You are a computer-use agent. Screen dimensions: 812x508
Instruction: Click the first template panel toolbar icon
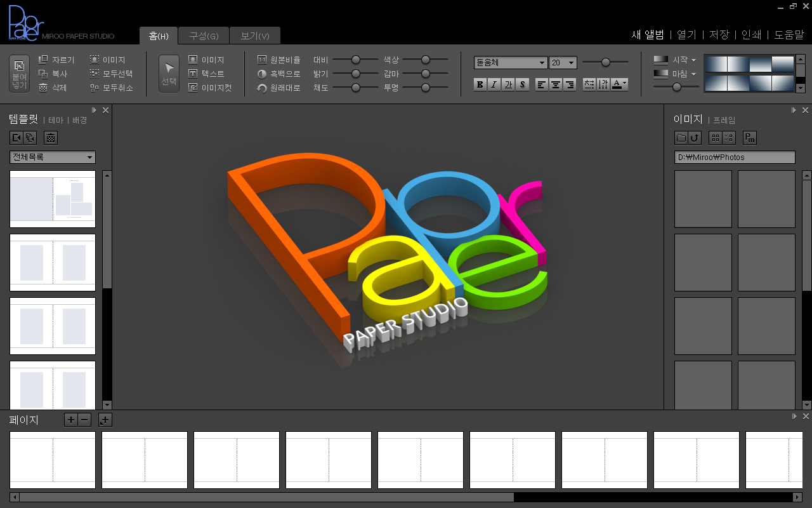16,137
